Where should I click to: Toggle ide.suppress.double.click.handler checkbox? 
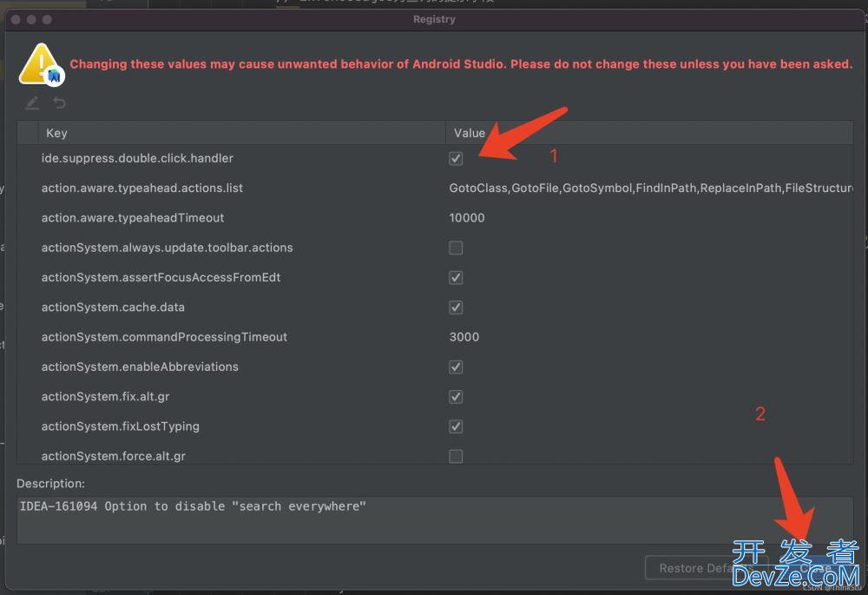[456, 158]
